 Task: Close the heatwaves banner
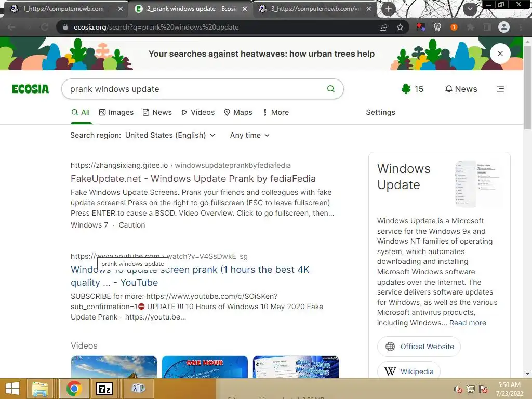click(x=500, y=54)
